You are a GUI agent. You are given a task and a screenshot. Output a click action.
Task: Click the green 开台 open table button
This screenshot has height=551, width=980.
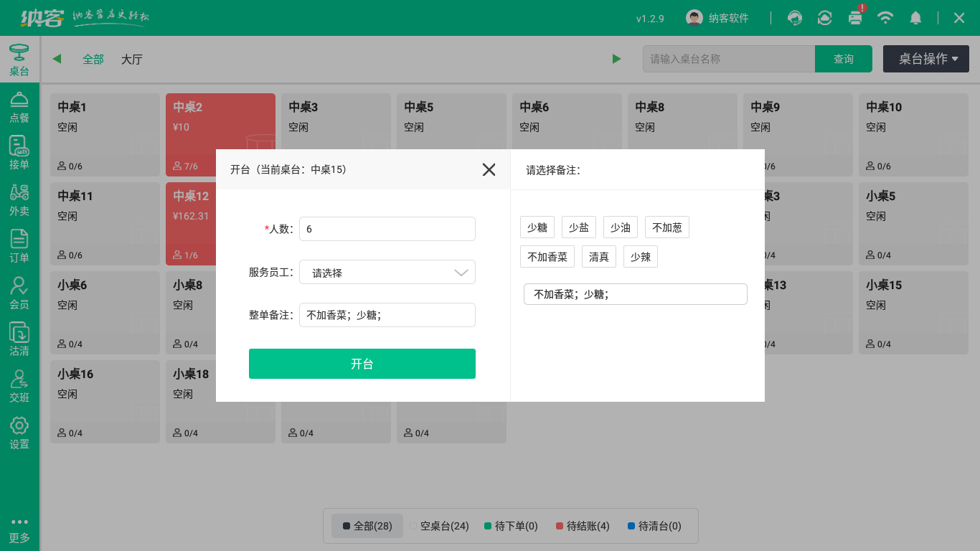362,364
